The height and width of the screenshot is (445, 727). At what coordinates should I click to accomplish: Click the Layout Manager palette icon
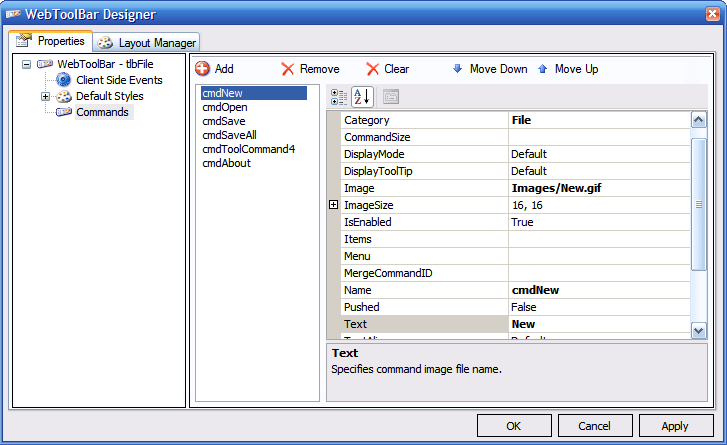click(105, 43)
